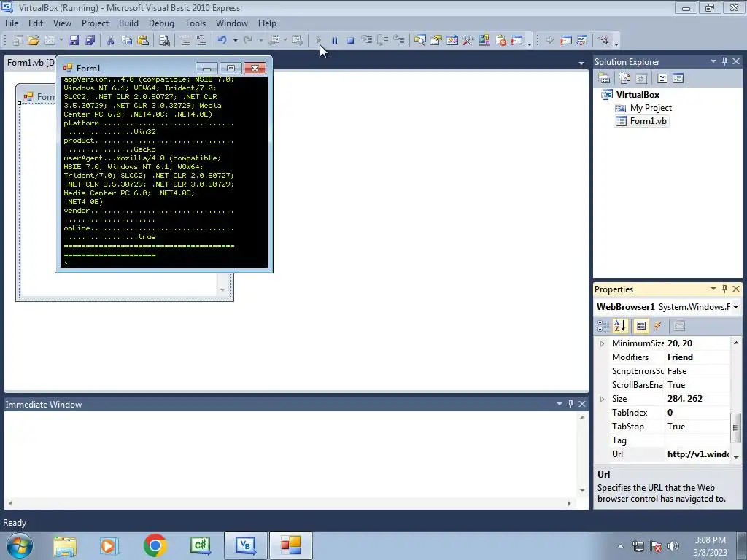Open Properties Window from the main toolbar icon
Viewport: 747px width, 560px height.
pos(436,41)
